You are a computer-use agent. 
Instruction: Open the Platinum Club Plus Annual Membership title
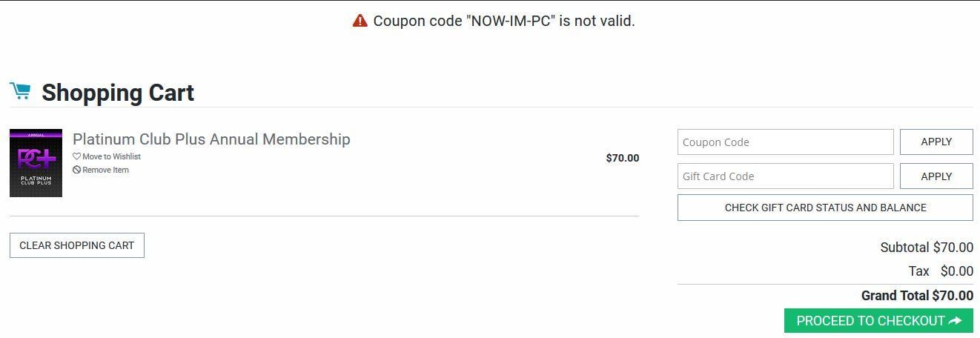[211, 139]
